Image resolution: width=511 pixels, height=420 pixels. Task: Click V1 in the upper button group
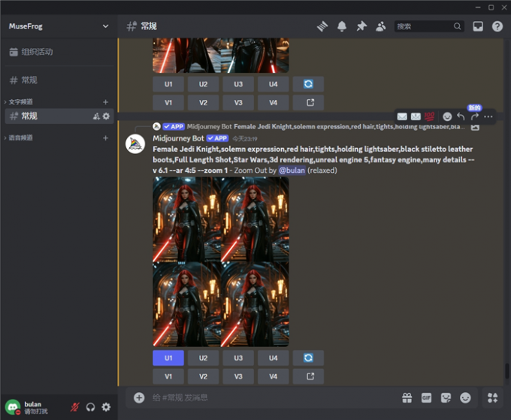tap(168, 103)
